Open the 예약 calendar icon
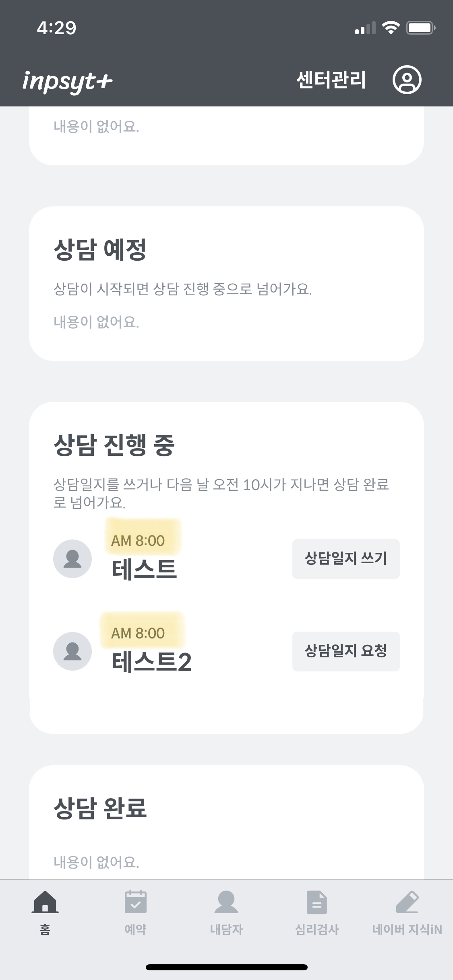 click(x=136, y=902)
